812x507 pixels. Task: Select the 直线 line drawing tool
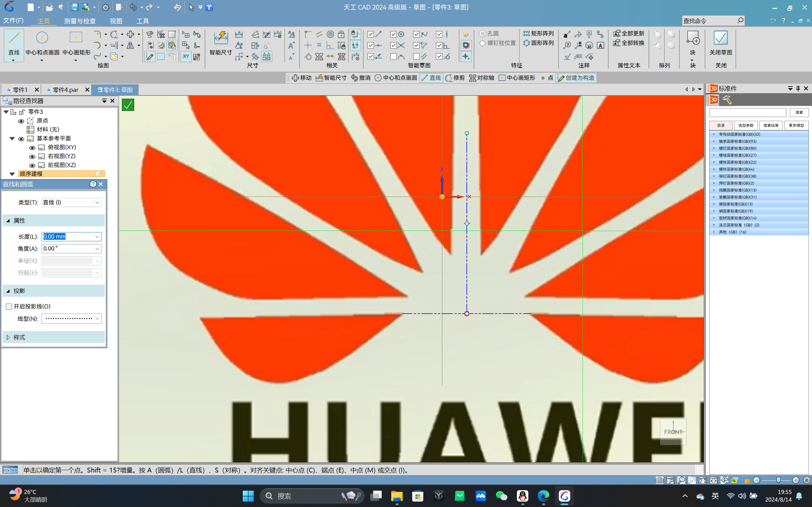14,45
